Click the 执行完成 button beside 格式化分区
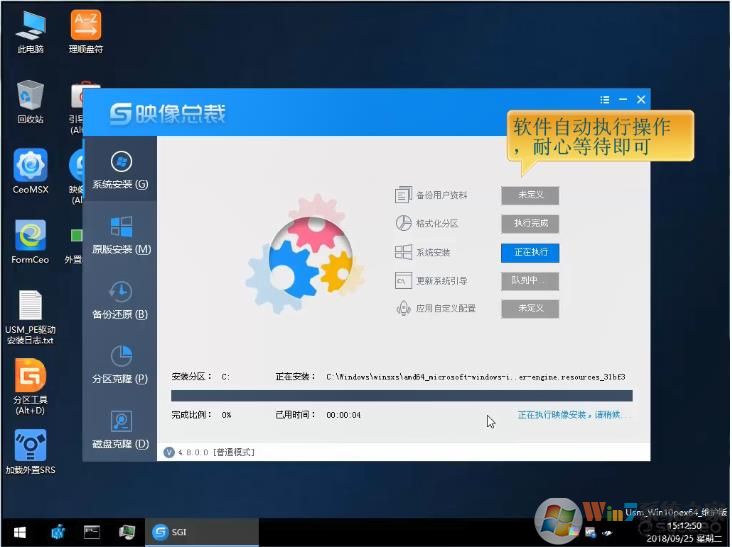The width and height of the screenshot is (732, 547). click(529, 224)
